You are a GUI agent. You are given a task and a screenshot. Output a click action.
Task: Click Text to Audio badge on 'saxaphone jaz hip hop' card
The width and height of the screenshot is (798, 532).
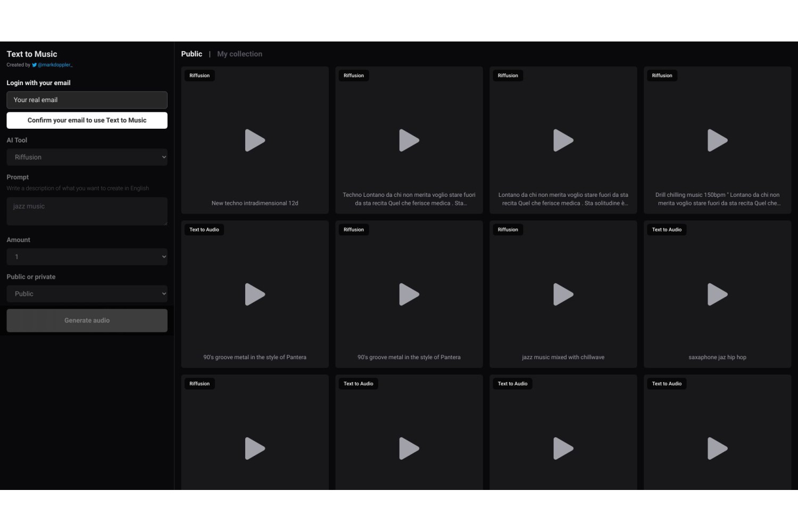(x=667, y=230)
